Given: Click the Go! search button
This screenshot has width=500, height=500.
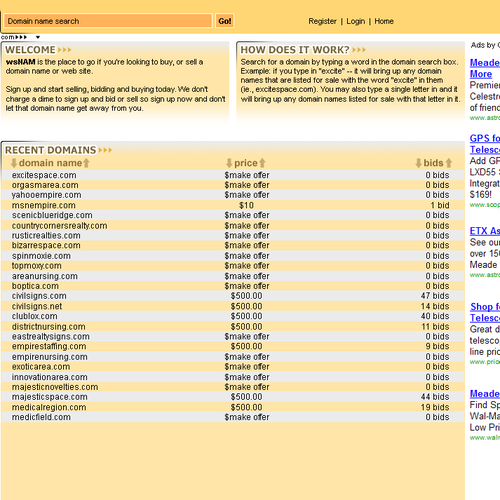Looking at the screenshot, I should tap(225, 21).
